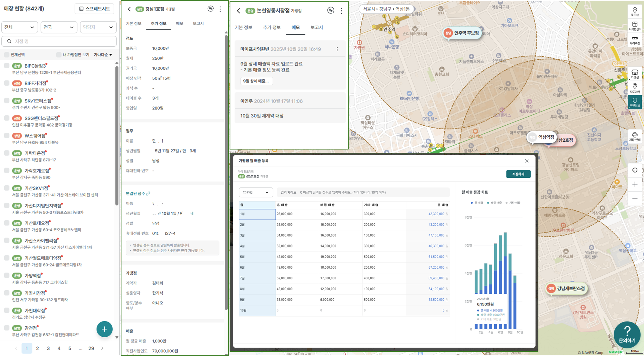
Task: Click the green plus add store button
Action: pyautogui.click(x=104, y=329)
